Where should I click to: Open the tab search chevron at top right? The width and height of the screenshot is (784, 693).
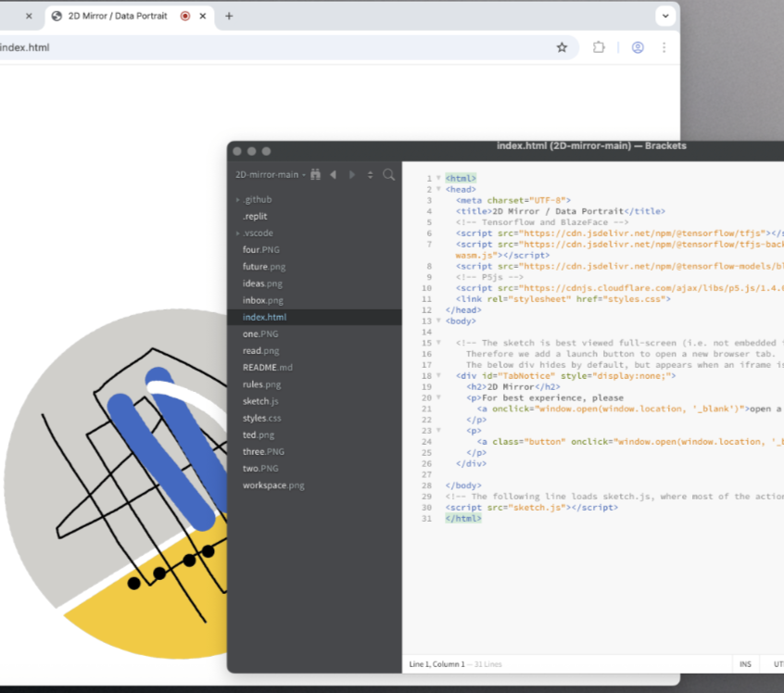(665, 16)
